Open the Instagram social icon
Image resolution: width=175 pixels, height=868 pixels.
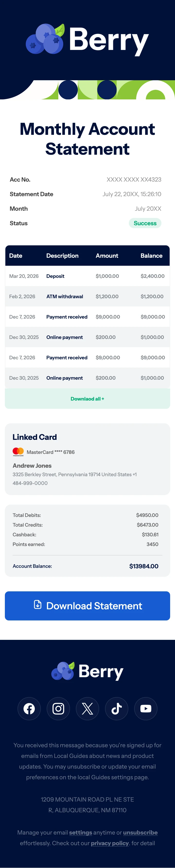point(58,709)
